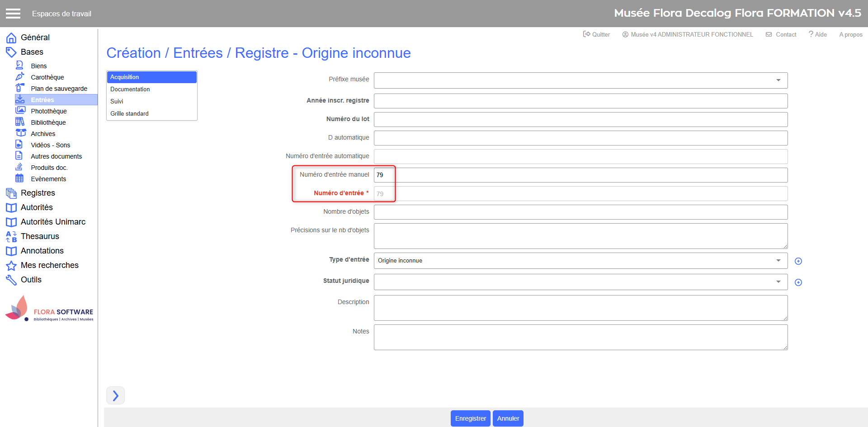This screenshot has width=868, height=427.
Task: Click plus icon next to Statut juridique
Action: point(798,282)
